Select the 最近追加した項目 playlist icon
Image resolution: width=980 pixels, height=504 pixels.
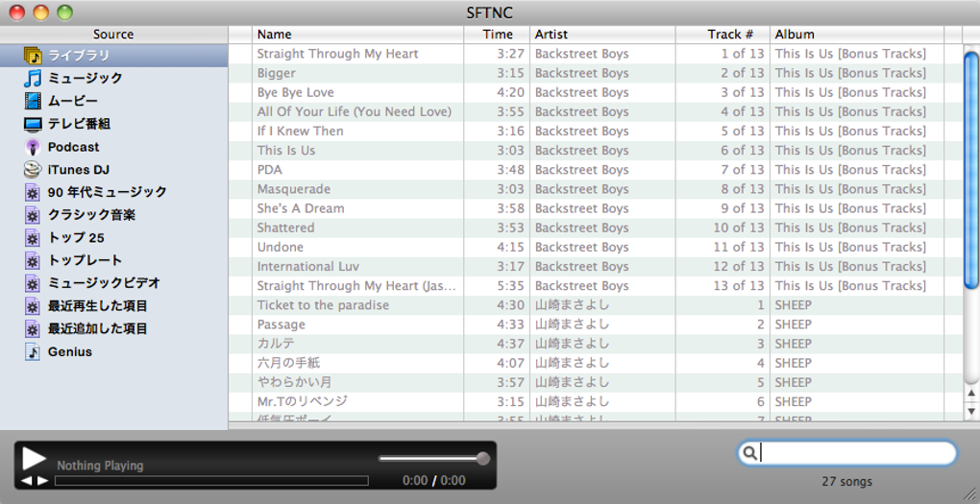33,329
